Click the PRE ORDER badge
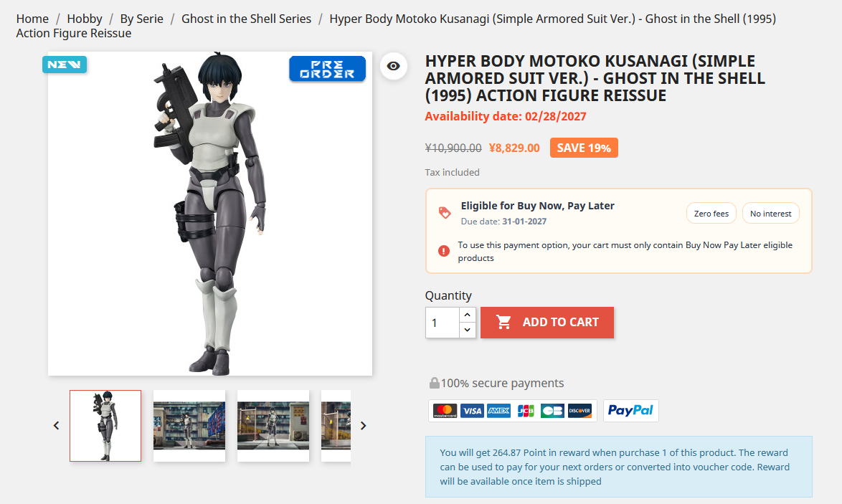842x504 pixels. [327, 69]
